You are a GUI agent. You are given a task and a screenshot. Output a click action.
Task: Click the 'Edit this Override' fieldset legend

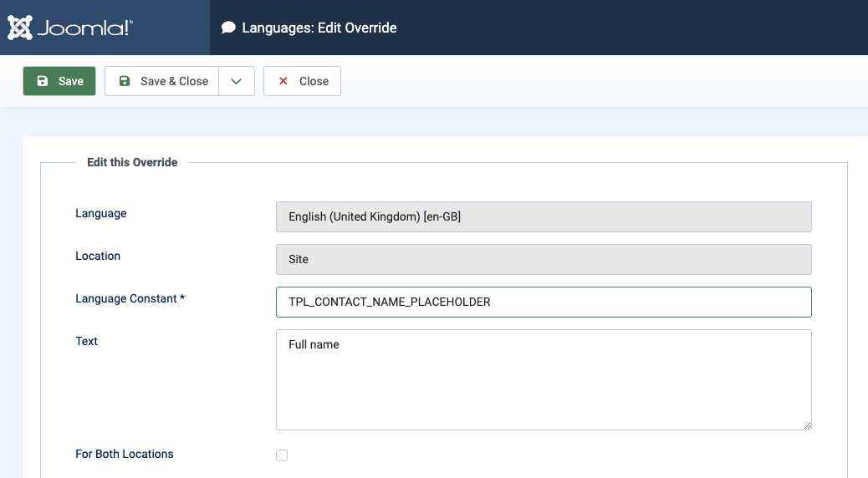coord(132,162)
